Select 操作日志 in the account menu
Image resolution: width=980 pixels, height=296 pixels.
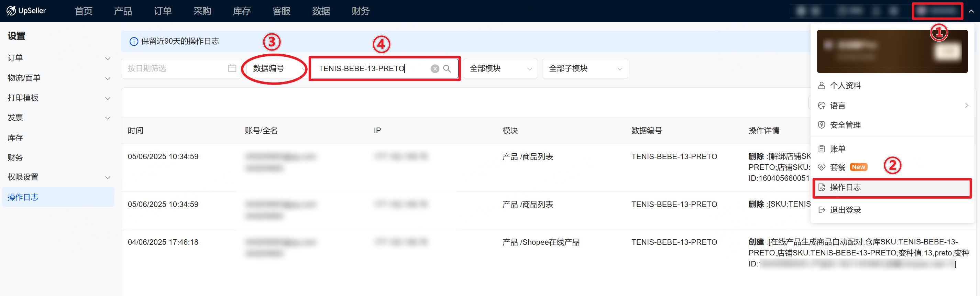click(892, 188)
